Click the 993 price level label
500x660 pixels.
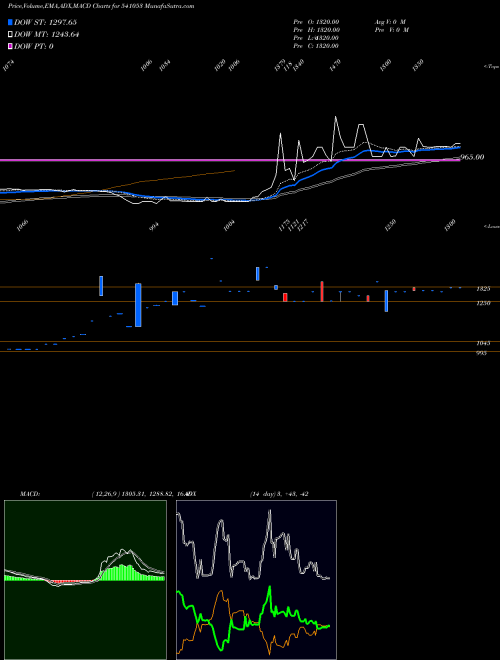click(x=481, y=354)
